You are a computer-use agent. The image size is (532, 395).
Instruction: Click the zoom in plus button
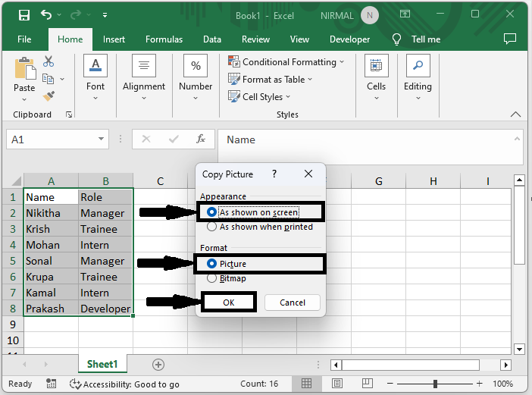[x=479, y=384]
